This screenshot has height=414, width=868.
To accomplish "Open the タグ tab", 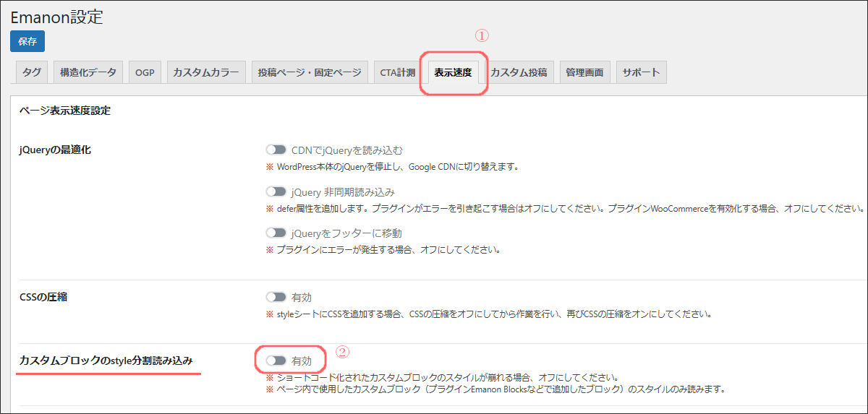I will 32,72.
